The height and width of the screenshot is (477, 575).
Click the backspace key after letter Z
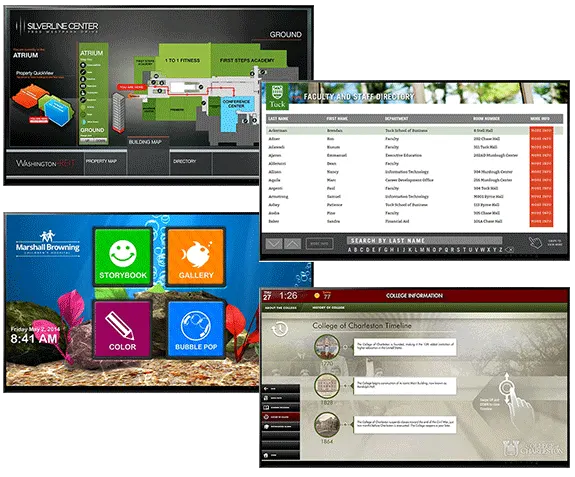(509, 250)
